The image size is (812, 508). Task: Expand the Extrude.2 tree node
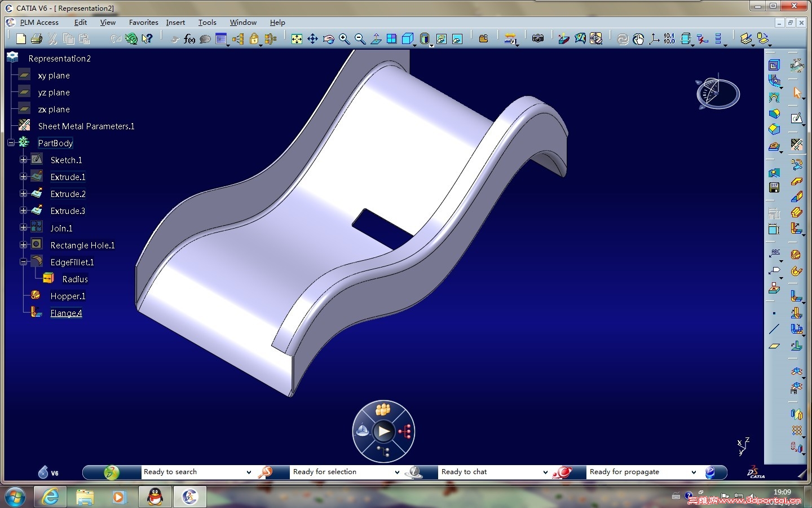tap(23, 194)
